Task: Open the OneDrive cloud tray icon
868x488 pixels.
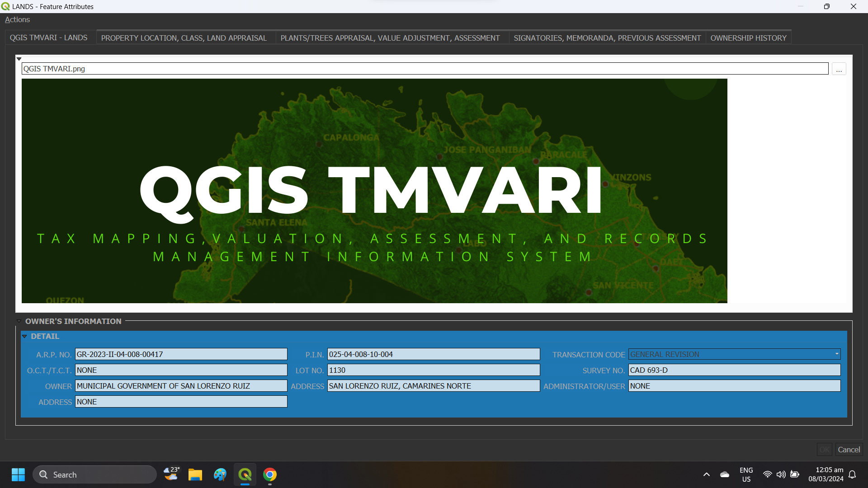Action: (x=725, y=474)
